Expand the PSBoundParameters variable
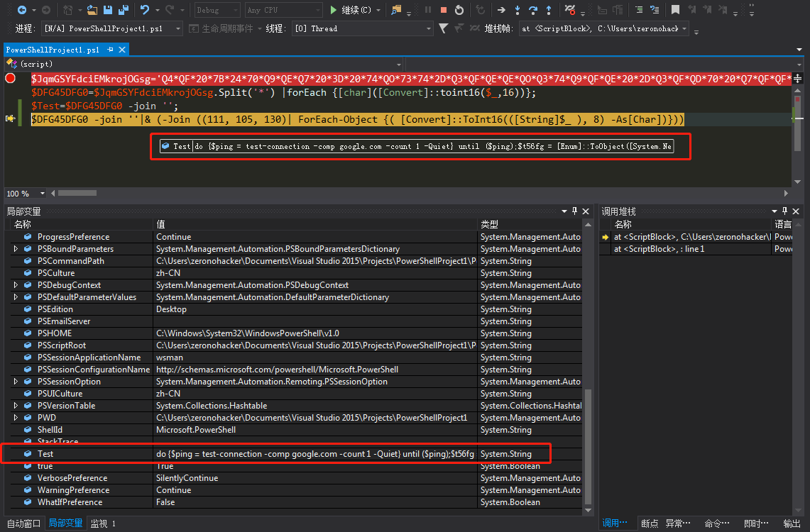Image resolution: width=810 pixels, height=532 pixels. [x=16, y=249]
